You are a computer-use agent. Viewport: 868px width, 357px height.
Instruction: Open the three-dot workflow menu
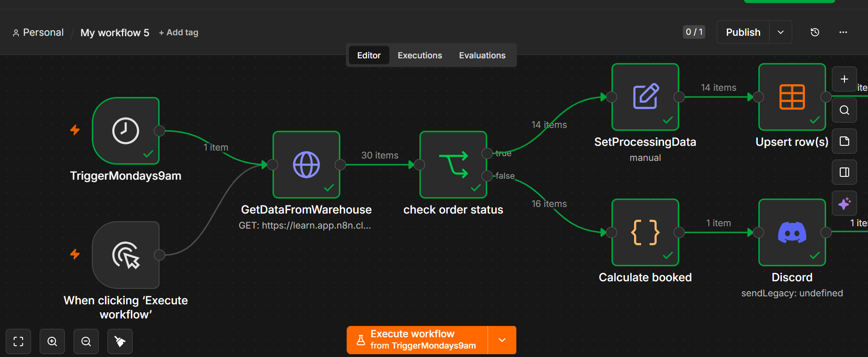click(843, 32)
